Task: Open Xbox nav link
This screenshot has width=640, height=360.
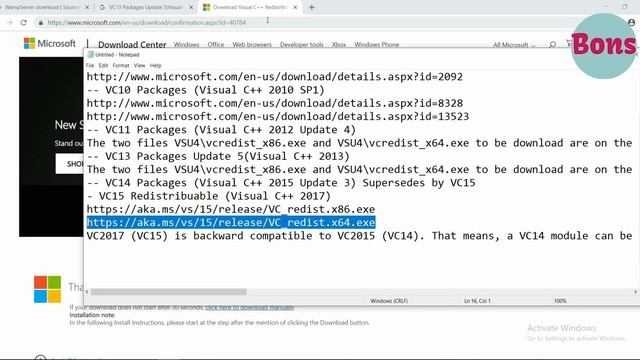Action: [x=339, y=44]
